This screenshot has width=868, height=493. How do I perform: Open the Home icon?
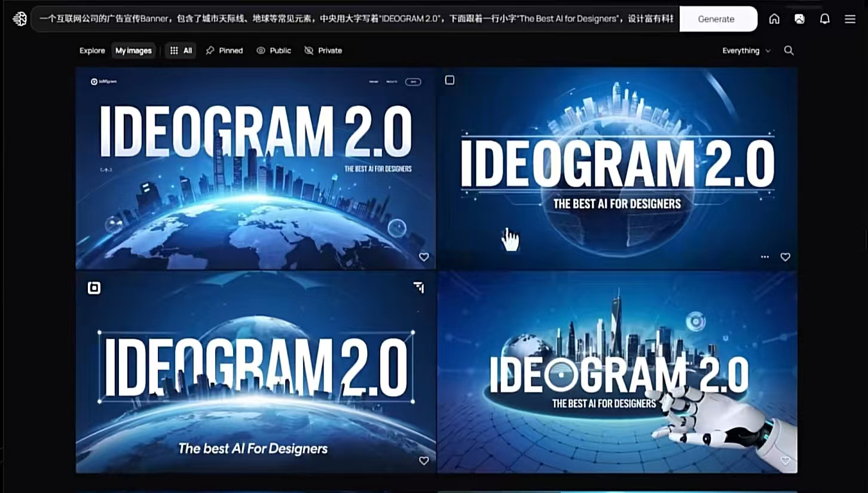coord(774,19)
